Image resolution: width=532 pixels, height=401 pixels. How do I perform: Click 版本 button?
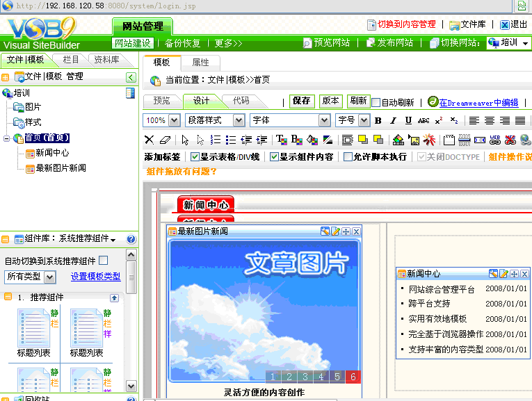point(330,101)
